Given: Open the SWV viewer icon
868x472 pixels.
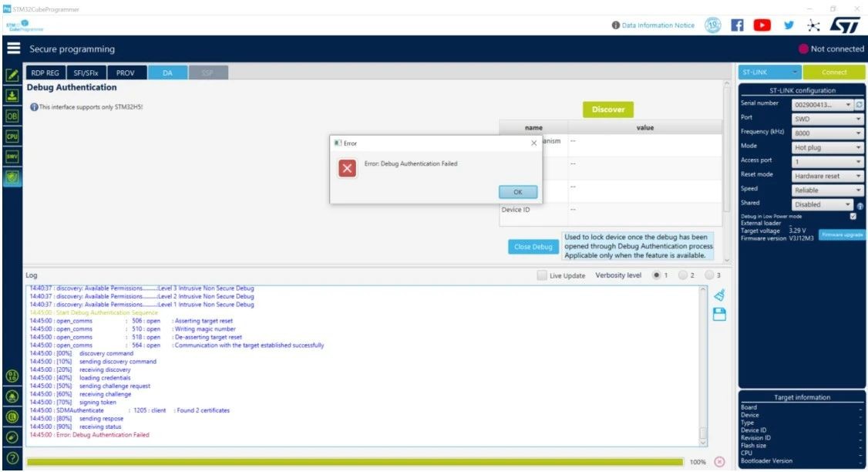Looking at the screenshot, I should click(12, 157).
